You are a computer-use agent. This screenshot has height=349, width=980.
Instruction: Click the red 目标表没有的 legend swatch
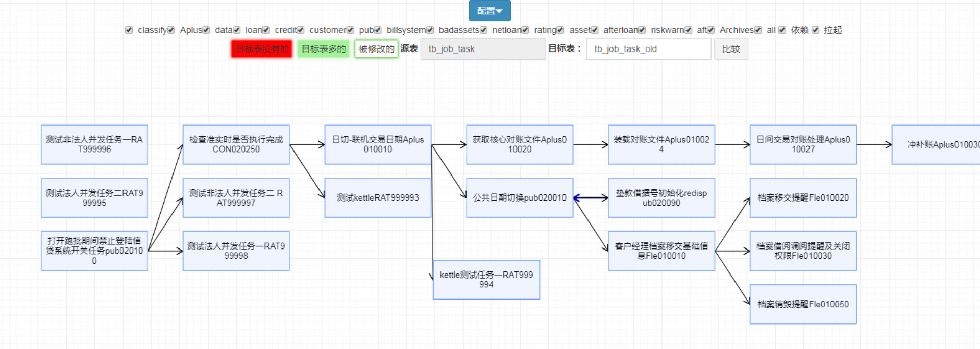tap(261, 49)
